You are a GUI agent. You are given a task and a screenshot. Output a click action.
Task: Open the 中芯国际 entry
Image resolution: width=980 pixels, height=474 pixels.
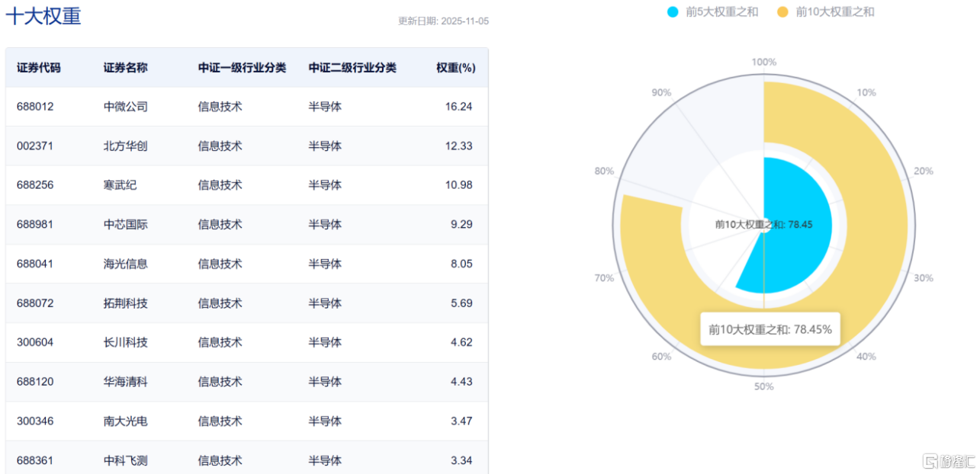(125, 225)
